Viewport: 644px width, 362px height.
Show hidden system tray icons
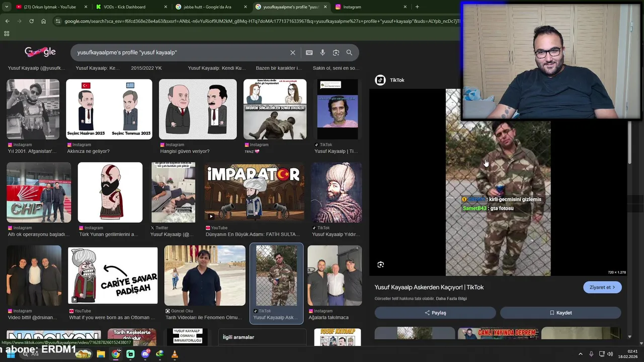tap(580, 354)
